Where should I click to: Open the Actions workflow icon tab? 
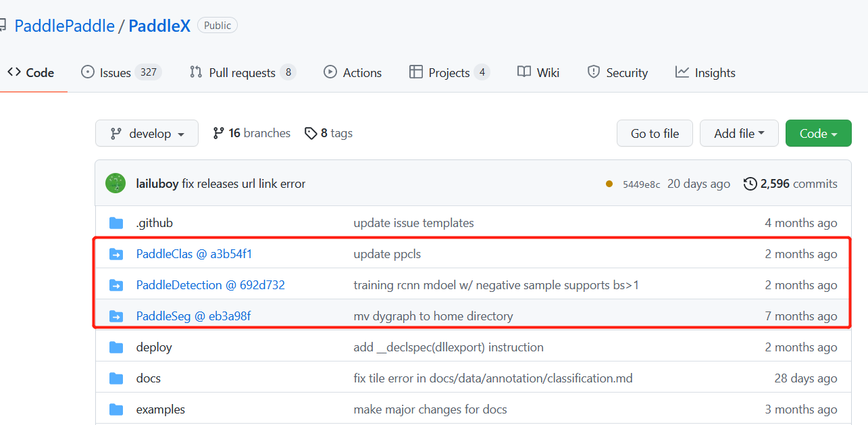330,72
